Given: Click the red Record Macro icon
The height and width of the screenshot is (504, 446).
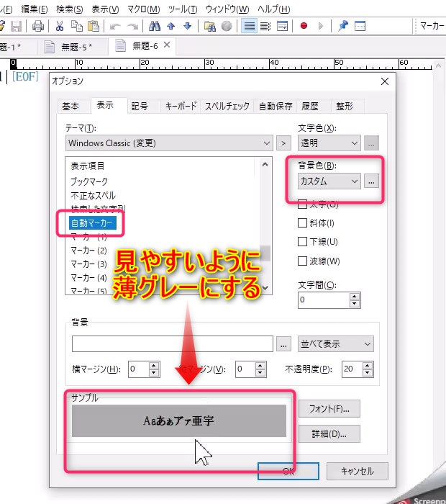Looking at the screenshot, I should pos(304,26).
